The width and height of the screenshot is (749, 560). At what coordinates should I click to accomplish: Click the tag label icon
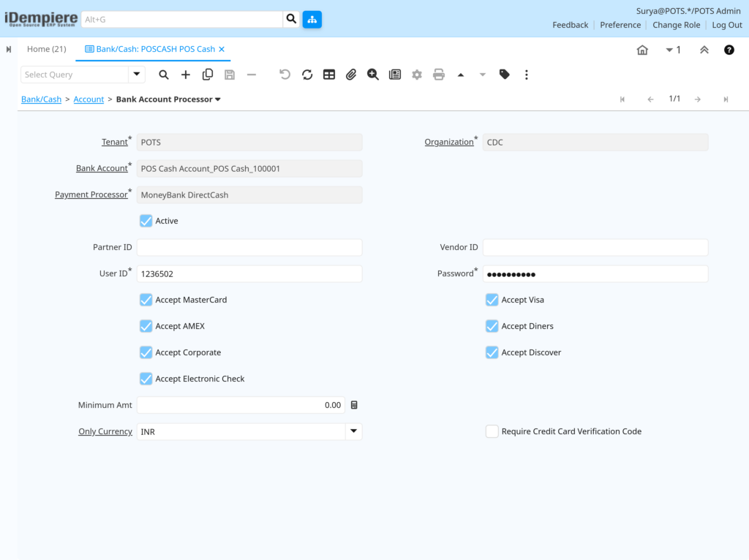pos(505,75)
